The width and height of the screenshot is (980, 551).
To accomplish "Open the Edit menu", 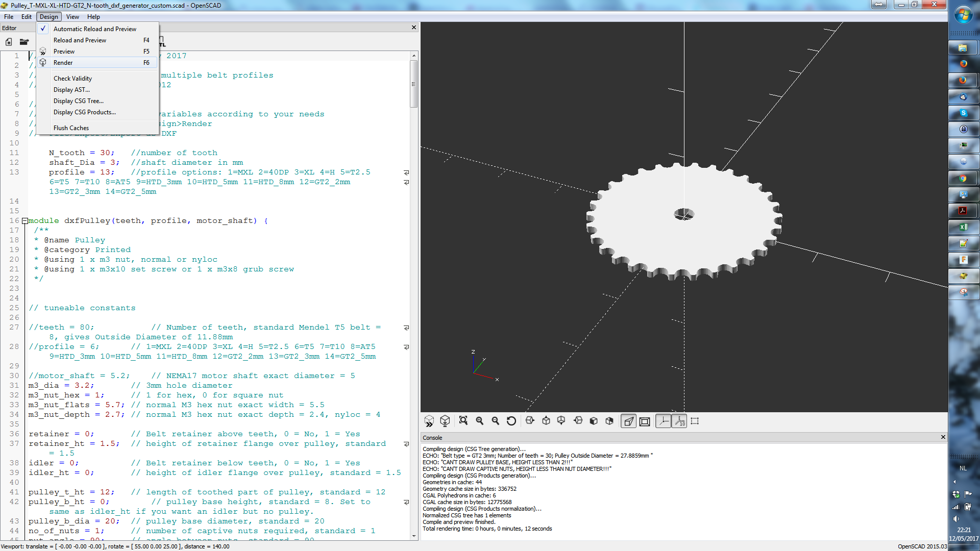I will click(27, 17).
